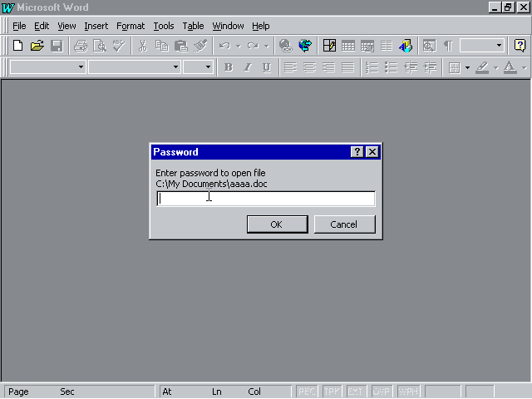This screenshot has height=399, width=532.
Task: Toggle the Drawing toolbar icon
Action: [406, 46]
